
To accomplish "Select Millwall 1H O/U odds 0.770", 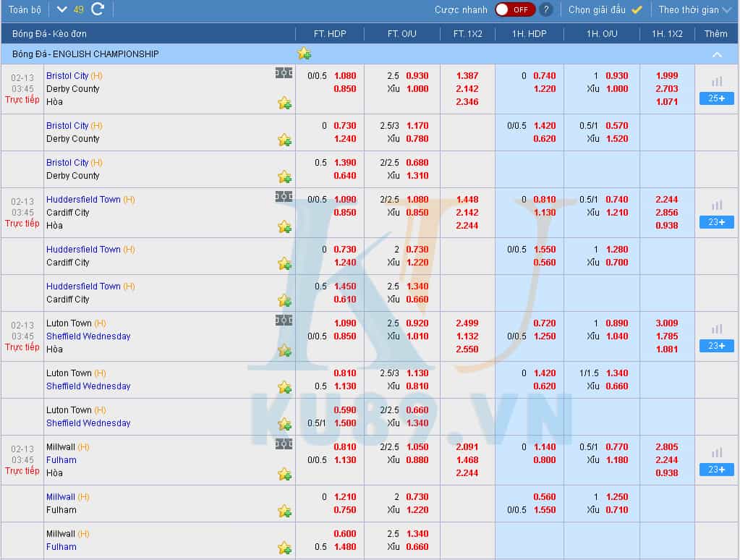I will pos(617,446).
